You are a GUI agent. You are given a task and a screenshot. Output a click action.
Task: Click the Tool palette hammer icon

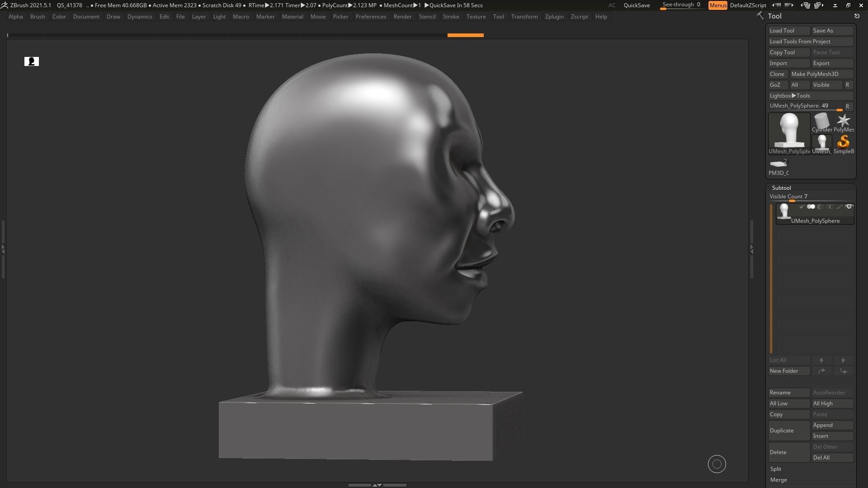(760, 16)
